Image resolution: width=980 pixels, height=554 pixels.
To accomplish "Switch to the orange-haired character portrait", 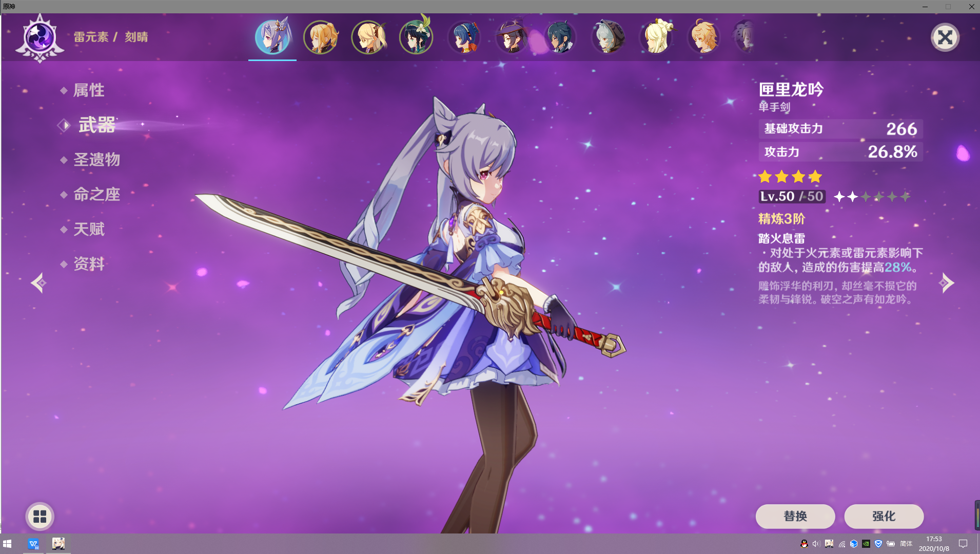I will (x=703, y=37).
